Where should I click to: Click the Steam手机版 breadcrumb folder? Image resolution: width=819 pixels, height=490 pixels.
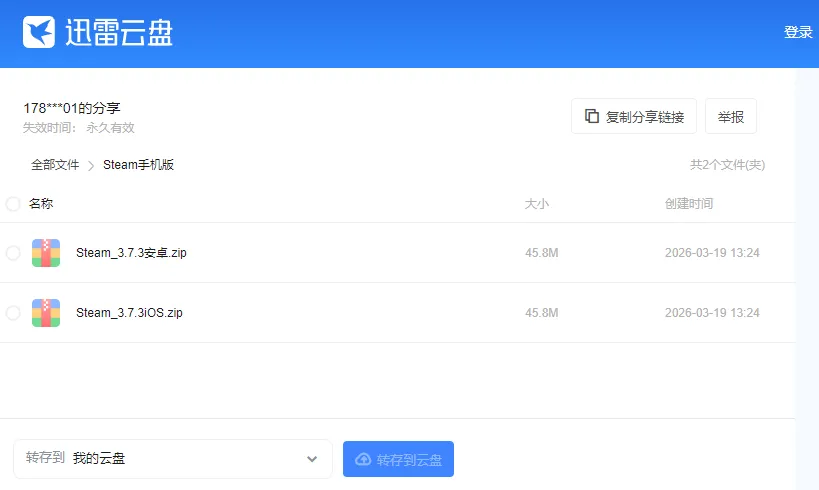pos(138,165)
